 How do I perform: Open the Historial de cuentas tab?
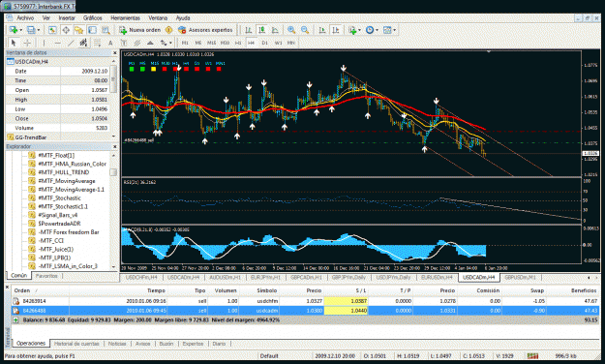click(76, 344)
